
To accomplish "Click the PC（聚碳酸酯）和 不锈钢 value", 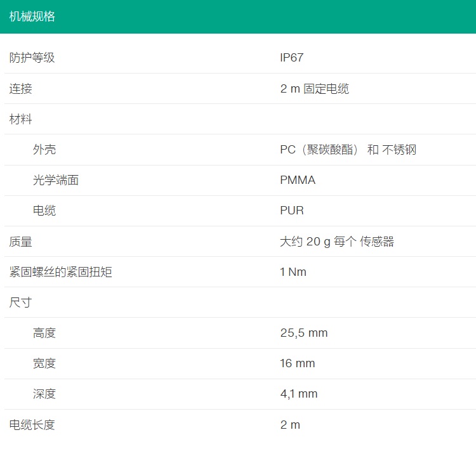I will [x=348, y=150].
